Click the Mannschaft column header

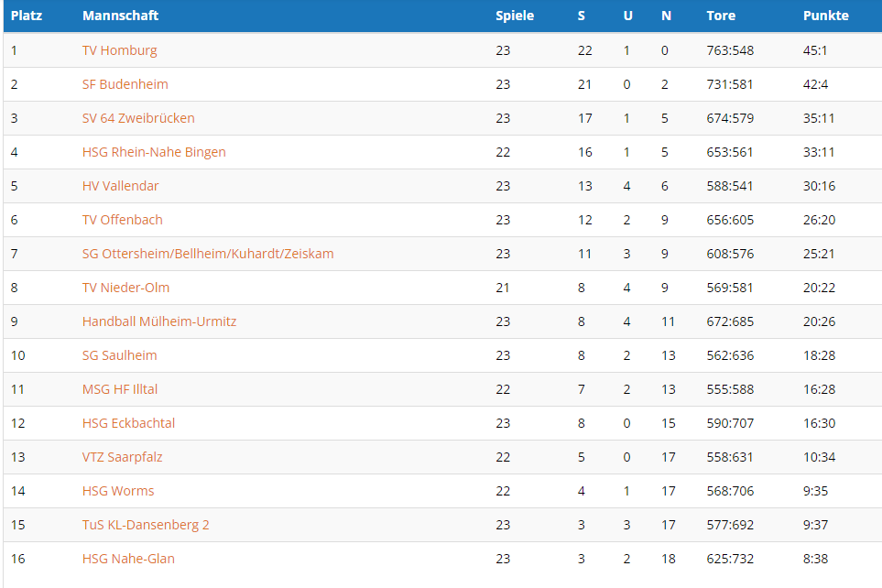point(120,16)
